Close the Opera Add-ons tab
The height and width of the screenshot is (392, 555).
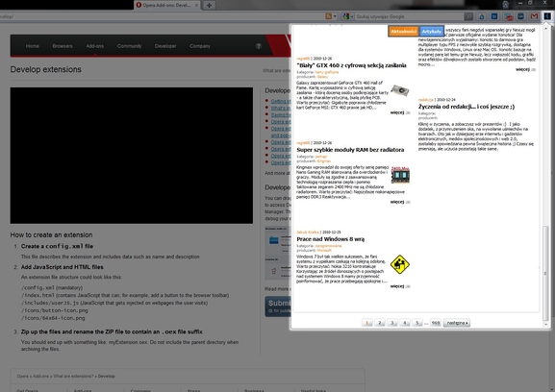click(x=196, y=6)
